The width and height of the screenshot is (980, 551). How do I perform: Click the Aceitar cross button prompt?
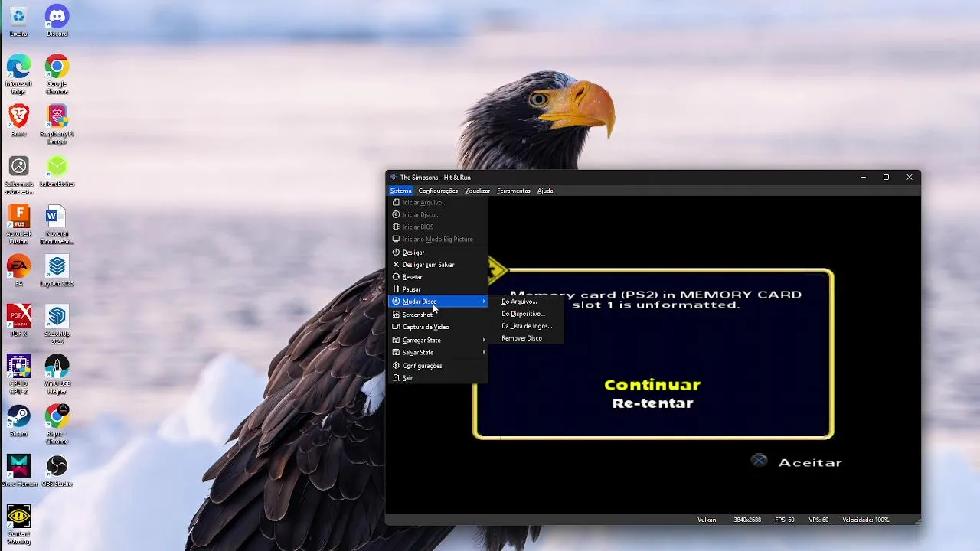tap(796, 461)
